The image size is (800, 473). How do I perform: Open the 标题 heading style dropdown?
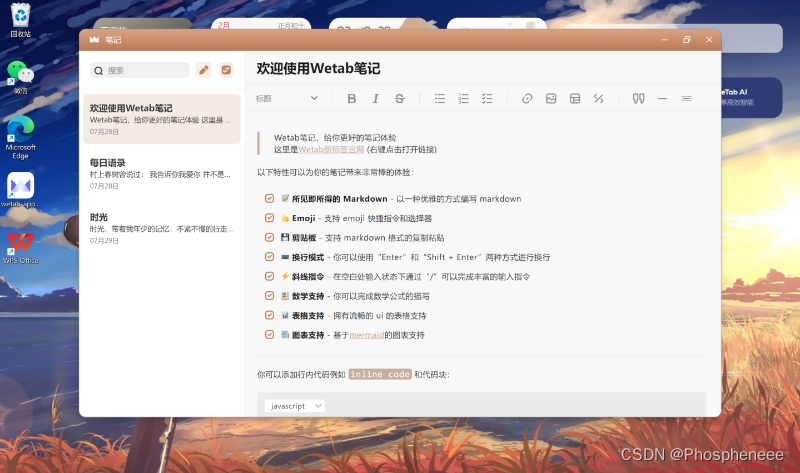287,98
